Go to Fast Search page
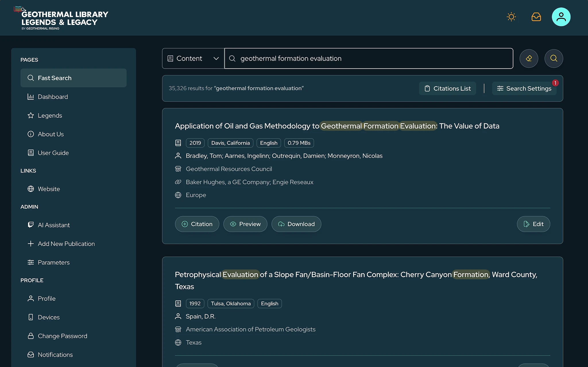 73,78
